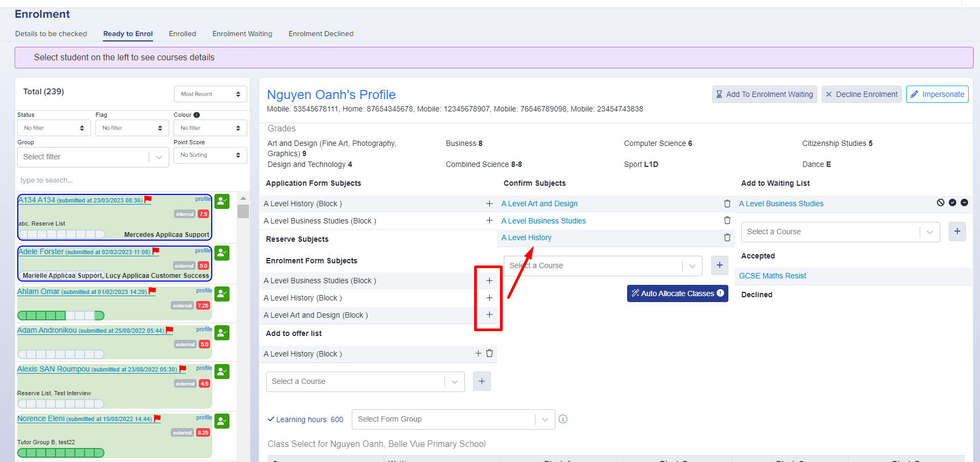Enrol Adele Forster using green user-check icon
Image resolution: width=980 pixels, height=462 pixels.
222,253
